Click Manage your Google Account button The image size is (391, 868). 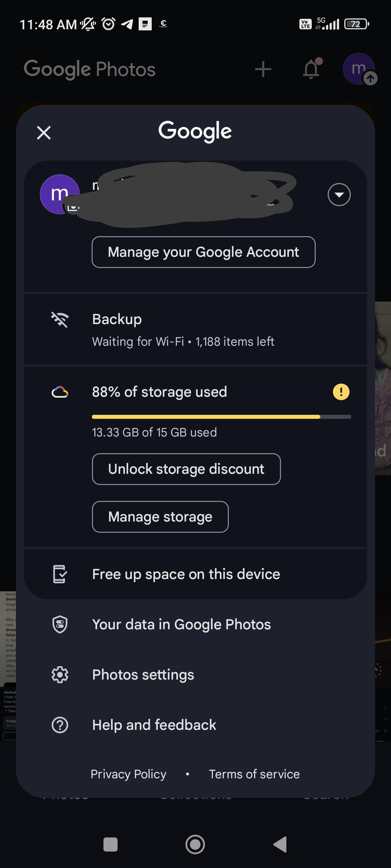(x=203, y=252)
